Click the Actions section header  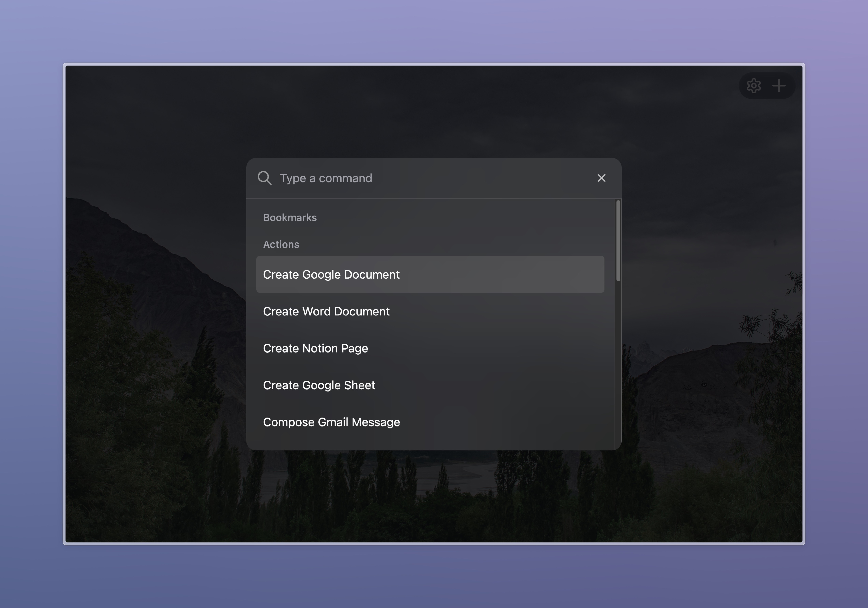coord(281,244)
